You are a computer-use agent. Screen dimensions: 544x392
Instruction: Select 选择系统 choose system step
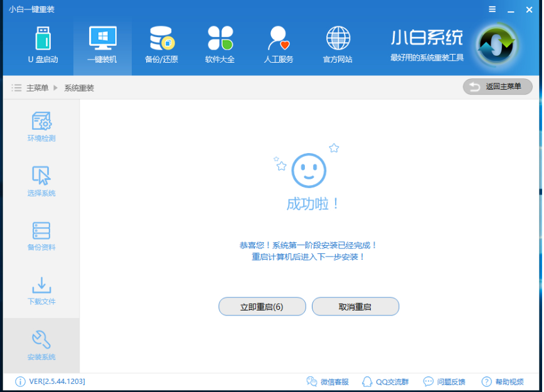tap(41, 181)
